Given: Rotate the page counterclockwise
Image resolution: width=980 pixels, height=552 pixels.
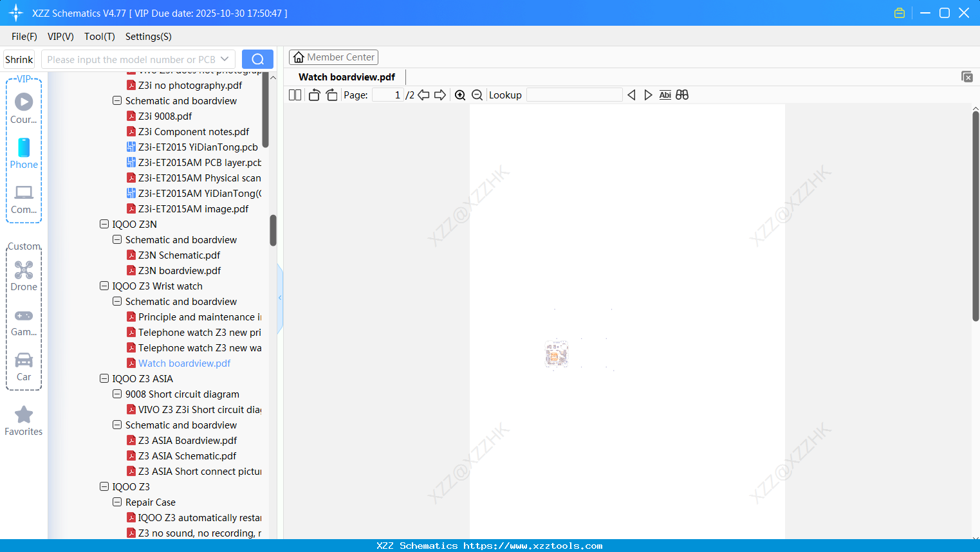Looking at the screenshot, I should point(314,95).
